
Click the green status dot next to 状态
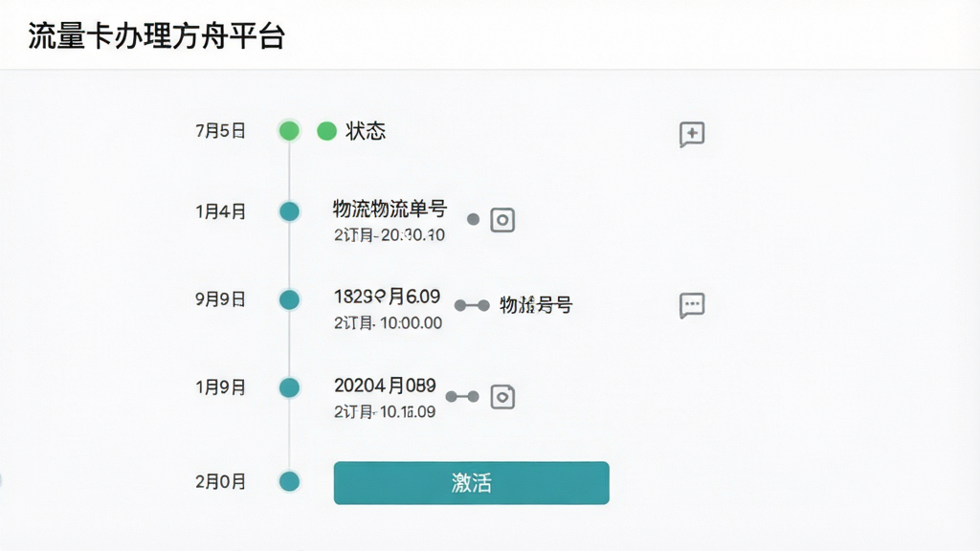pyautogui.click(x=327, y=131)
